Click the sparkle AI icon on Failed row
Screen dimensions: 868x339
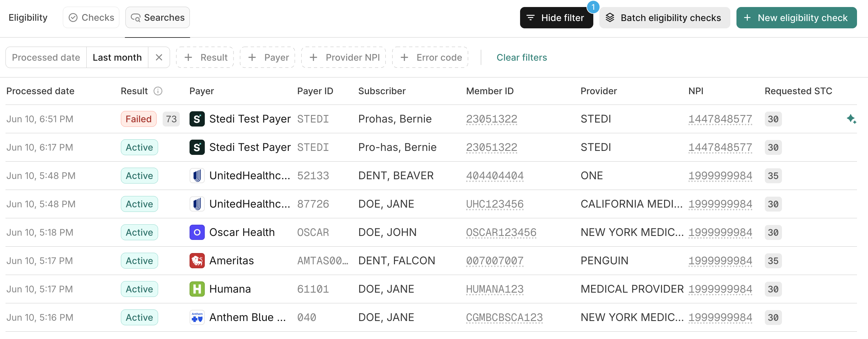[x=851, y=119]
